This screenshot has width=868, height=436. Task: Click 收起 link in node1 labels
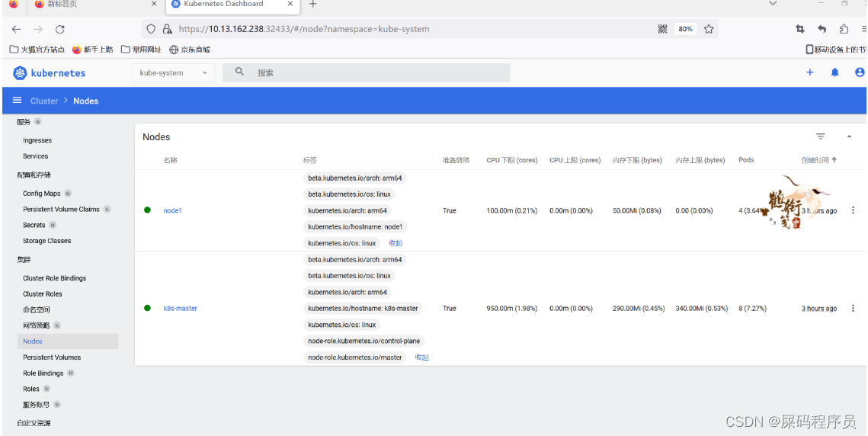[396, 242]
